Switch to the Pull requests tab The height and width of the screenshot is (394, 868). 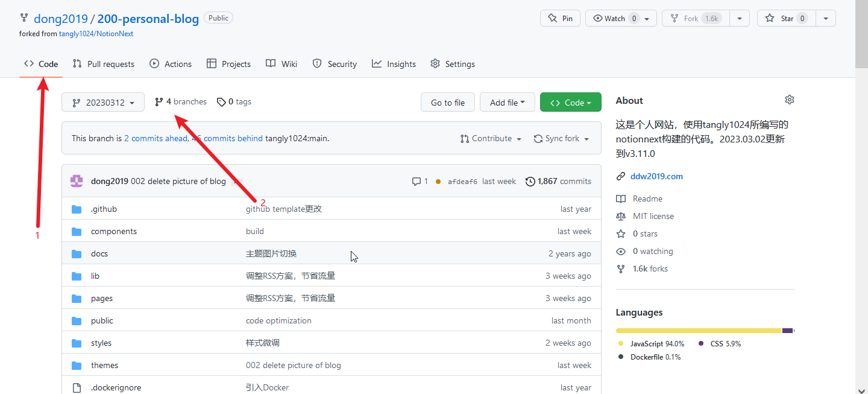point(104,64)
